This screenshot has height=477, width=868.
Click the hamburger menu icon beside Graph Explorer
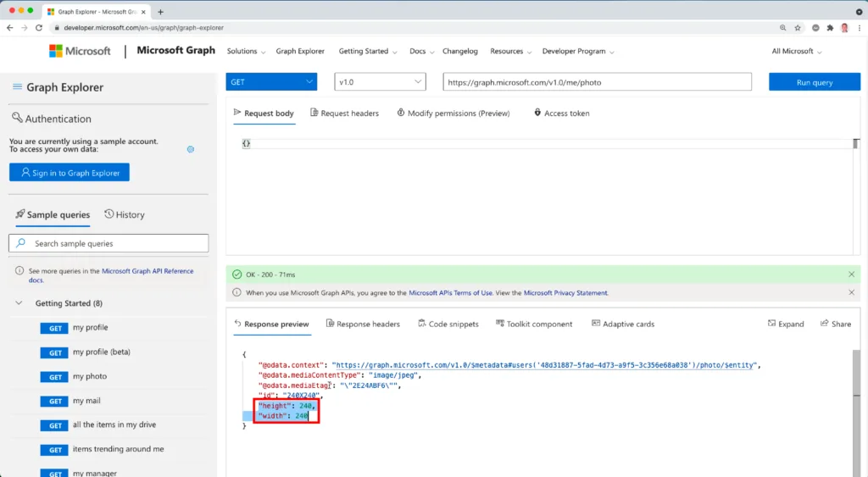point(17,87)
